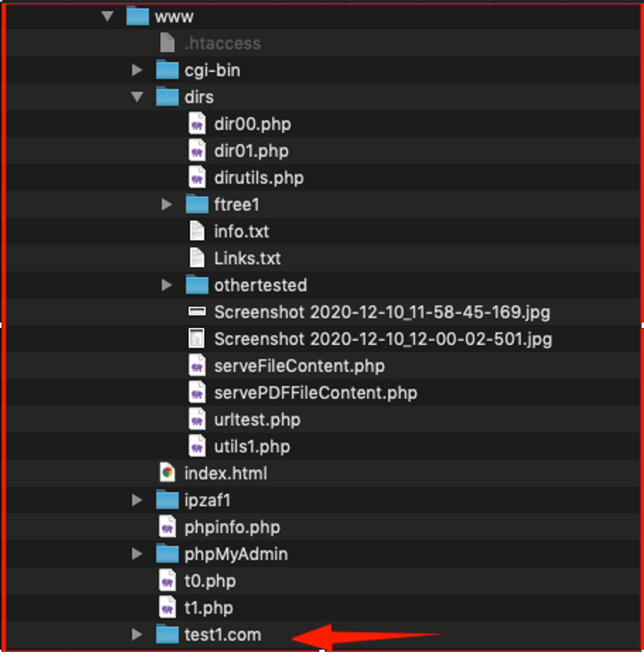Expand the othertested folder arrow

[x=166, y=285]
